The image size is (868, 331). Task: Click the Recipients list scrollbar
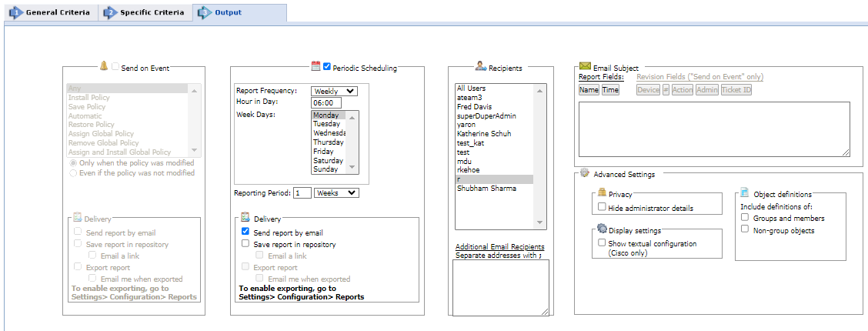(x=541, y=156)
